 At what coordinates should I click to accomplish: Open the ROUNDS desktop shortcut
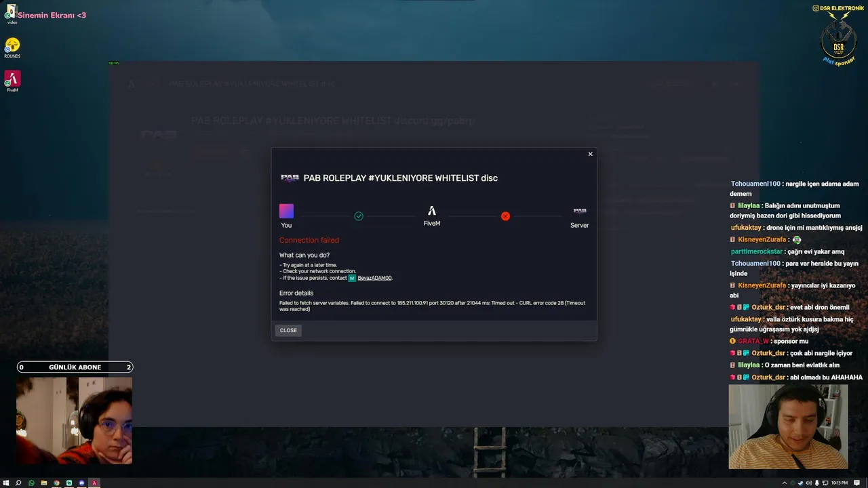coord(12,47)
